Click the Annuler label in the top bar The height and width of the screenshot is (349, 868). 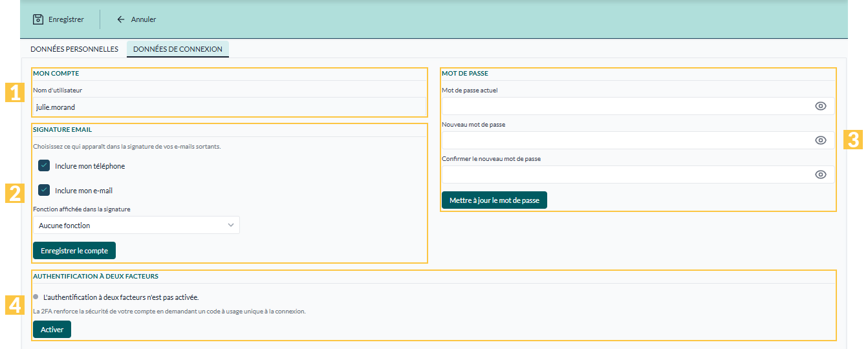144,19
